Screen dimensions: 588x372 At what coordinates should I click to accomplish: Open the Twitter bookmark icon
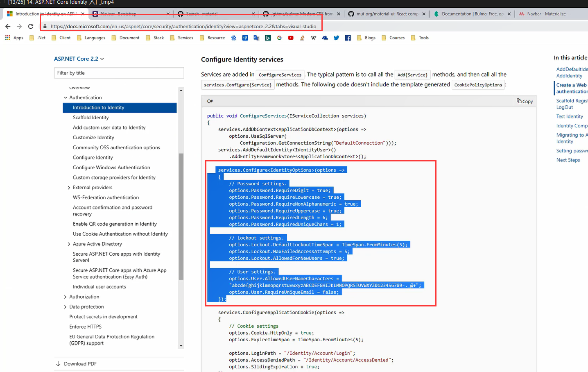coord(337,38)
